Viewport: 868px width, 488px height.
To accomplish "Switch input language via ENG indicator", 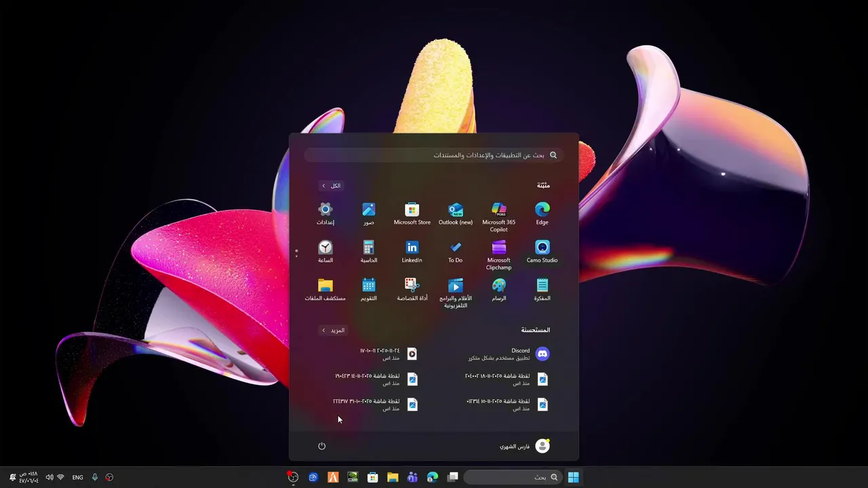I will point(78,477).
